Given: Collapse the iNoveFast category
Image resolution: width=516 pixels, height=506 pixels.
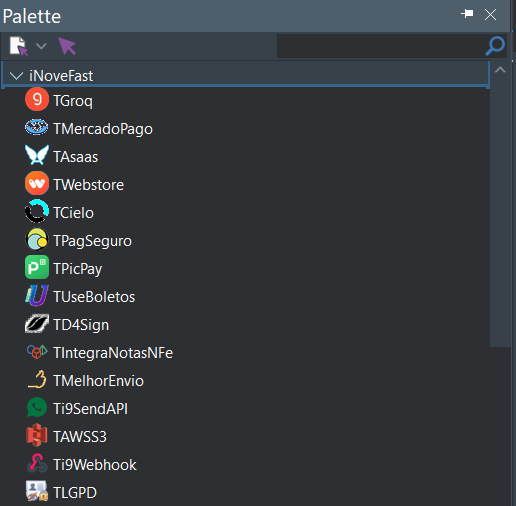Looking at the screenshot, I should pyautogui.click(x=16, y=76).
